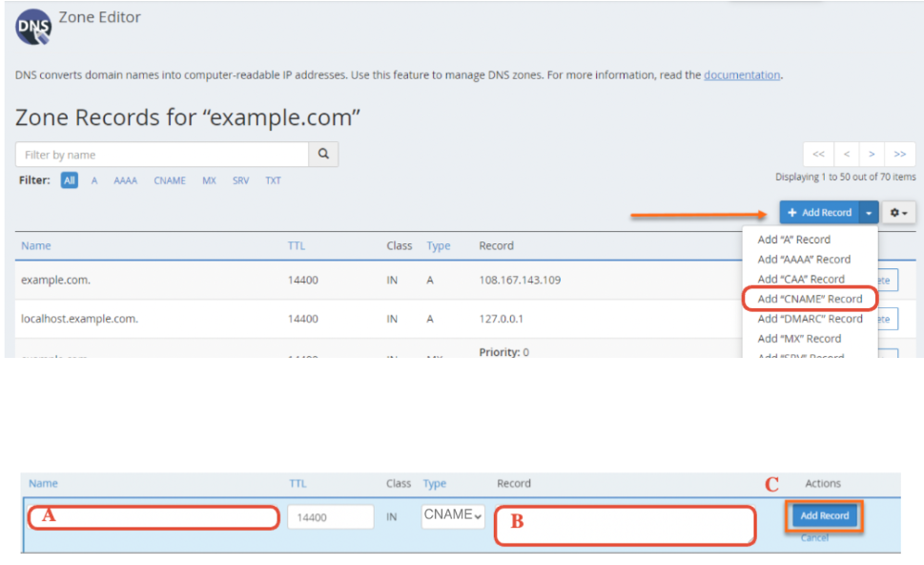Image resolution: width=924 pixels, height=565 pixels.
Task: Go to first page of records
Action: tap(818, 154)
